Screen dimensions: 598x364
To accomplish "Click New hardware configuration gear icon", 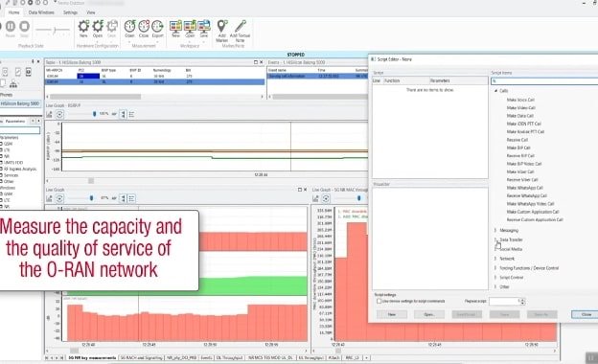I will pyautogui.click(x=83, y=26).
